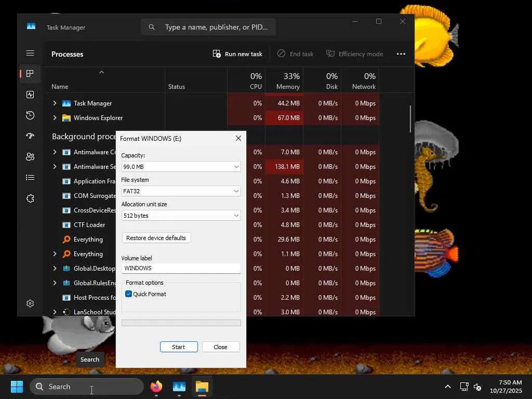Open the Task Manager navigation hamburger menu
Screen dimensions: 532x399
click(x=30, y=54)
